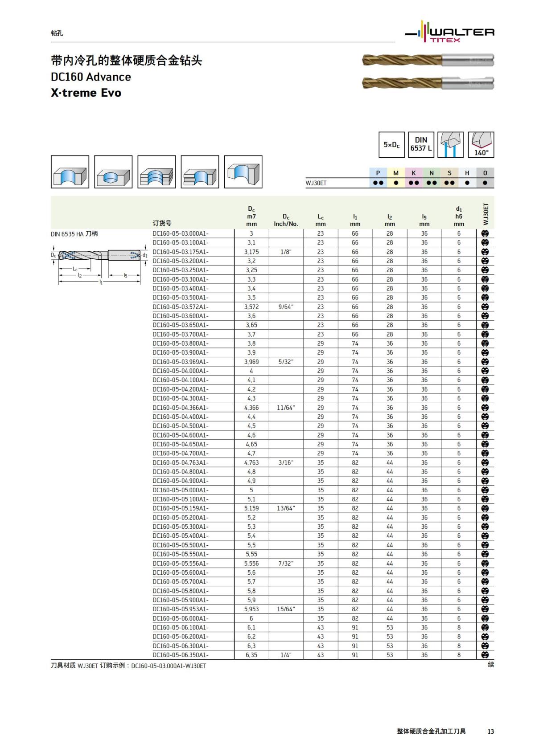This screenshot has width=535, height=756.
Task: Click the 3,969 diameter value
Action: (251, 362)
